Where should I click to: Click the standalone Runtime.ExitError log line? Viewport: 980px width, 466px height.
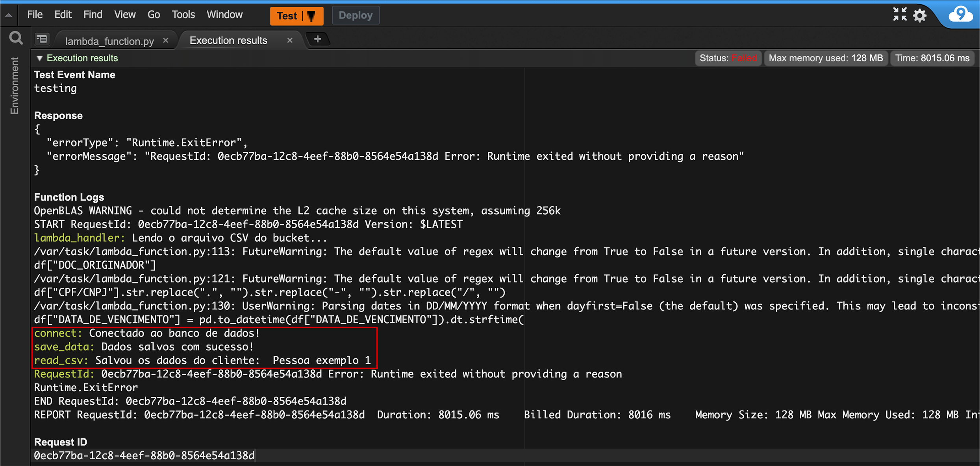pos(86,388)
